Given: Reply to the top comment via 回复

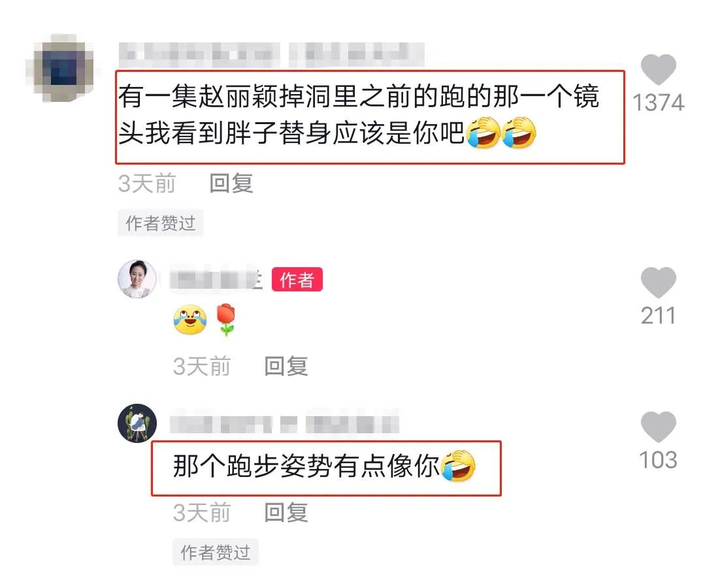Looking at the screenshot, I should [x=231, y=184].
